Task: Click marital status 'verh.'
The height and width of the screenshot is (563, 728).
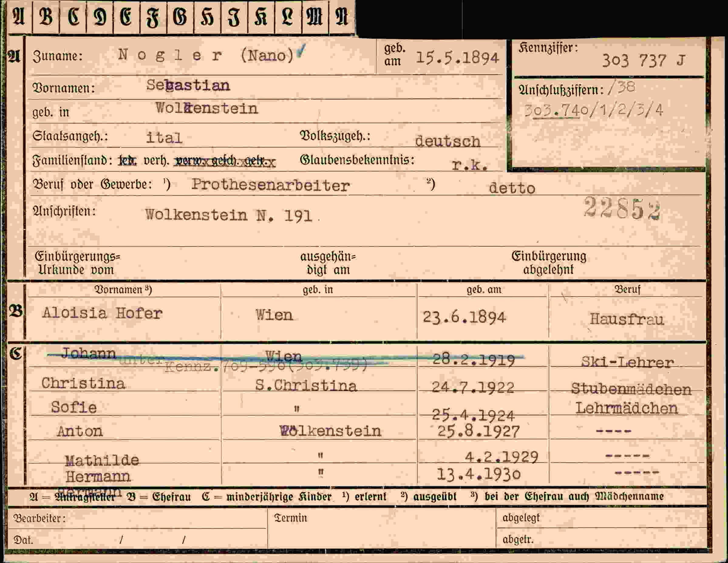Action: (x=156, y=161)
